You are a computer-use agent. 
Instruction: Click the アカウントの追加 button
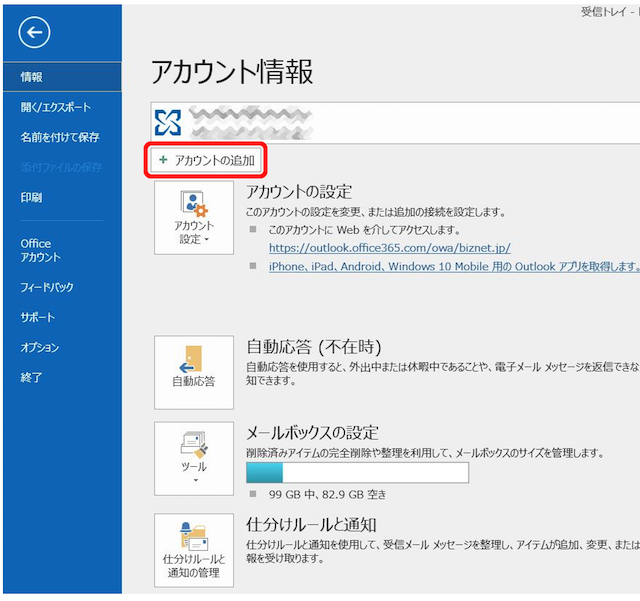point(206,160)
